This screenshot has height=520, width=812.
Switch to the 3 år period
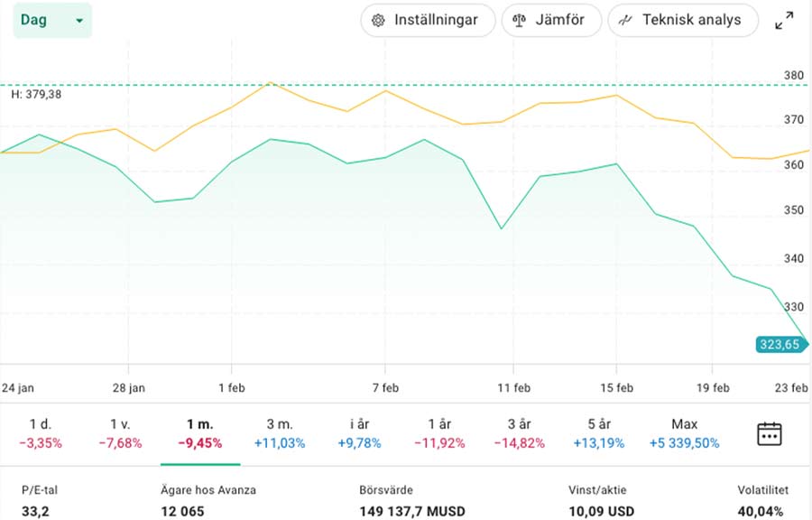click(x=520, y=433)
